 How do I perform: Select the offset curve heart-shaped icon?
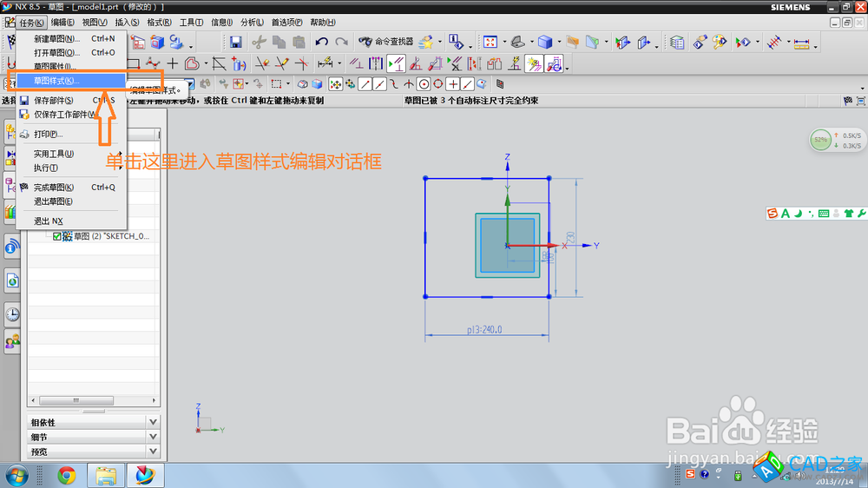[x=192, y=63]
